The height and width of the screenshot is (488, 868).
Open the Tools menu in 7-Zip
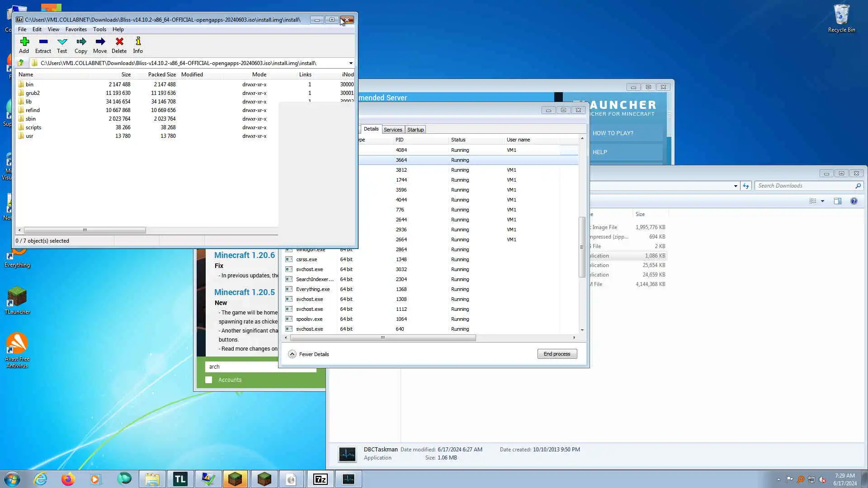pos(99,29)
